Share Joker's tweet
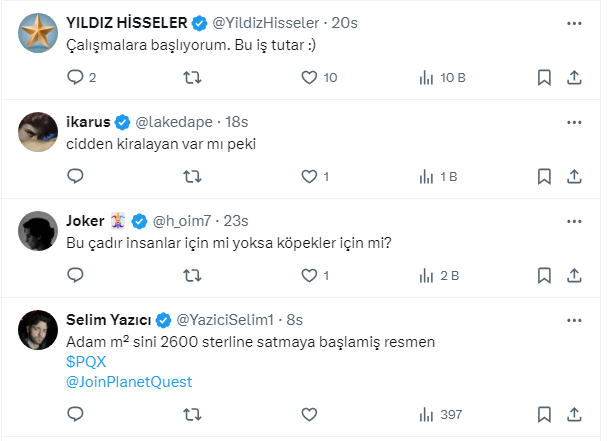 (x=574, y=275)
